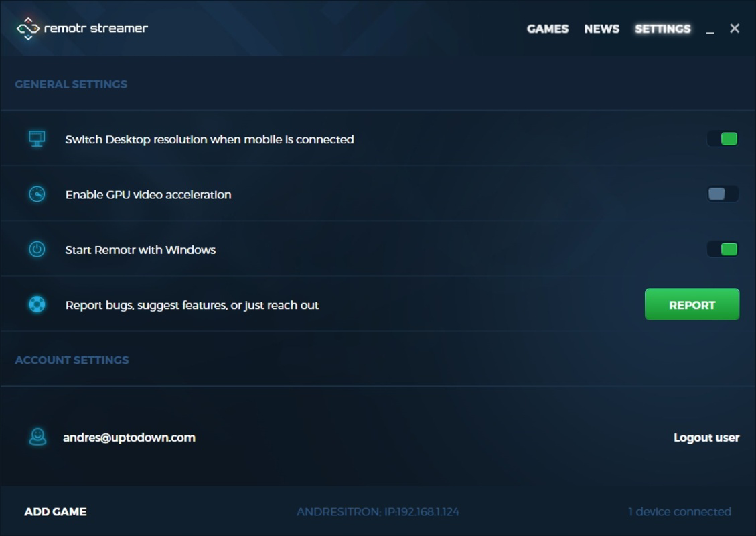Click ANDRESITRON IP address status text

pyautogui.click(x=378, y=511)
